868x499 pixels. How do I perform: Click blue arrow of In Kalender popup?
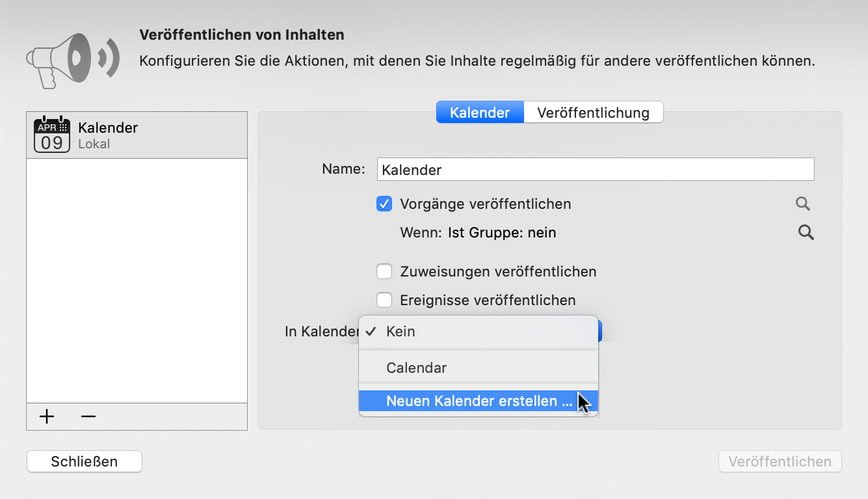coord(600,331)
